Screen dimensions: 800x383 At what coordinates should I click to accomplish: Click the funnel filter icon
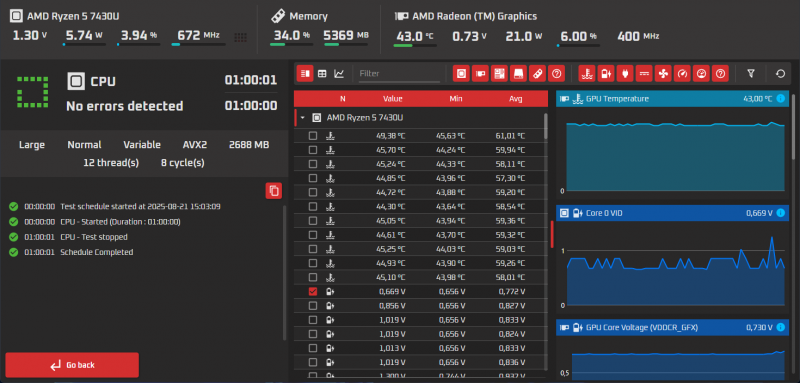[751, 73]
